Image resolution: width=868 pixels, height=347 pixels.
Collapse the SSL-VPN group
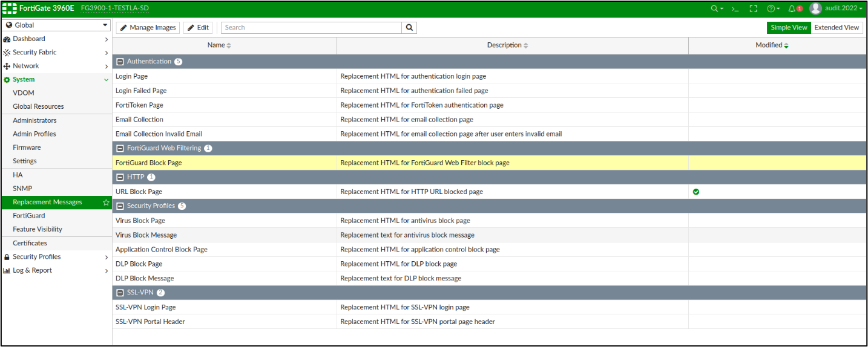(120, 293)
